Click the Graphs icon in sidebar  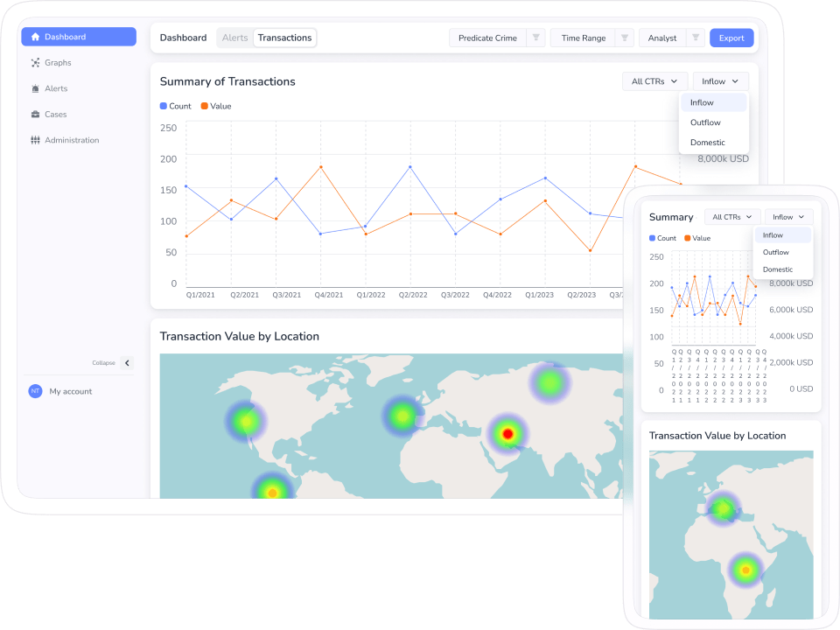click(x=35, y=63)
